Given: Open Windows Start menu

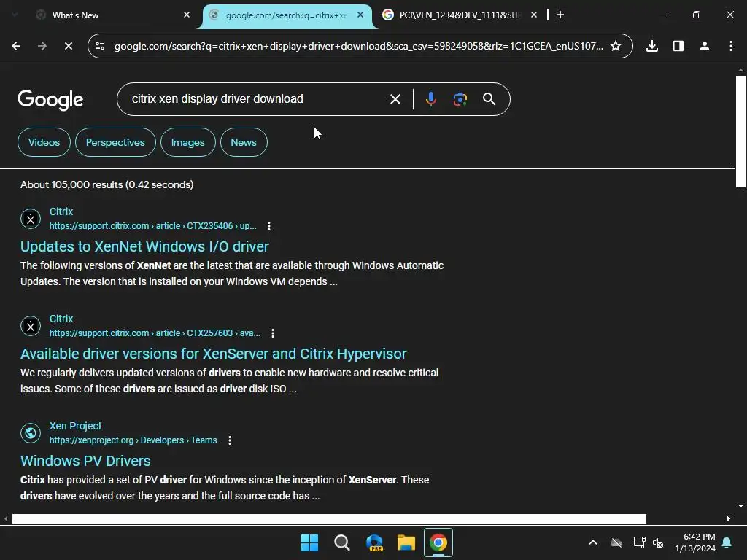Looking at the screenshot, I should [309, 542].
